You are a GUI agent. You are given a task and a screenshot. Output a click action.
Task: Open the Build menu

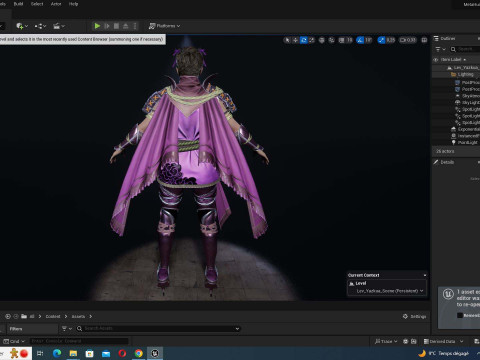(18, 4)
